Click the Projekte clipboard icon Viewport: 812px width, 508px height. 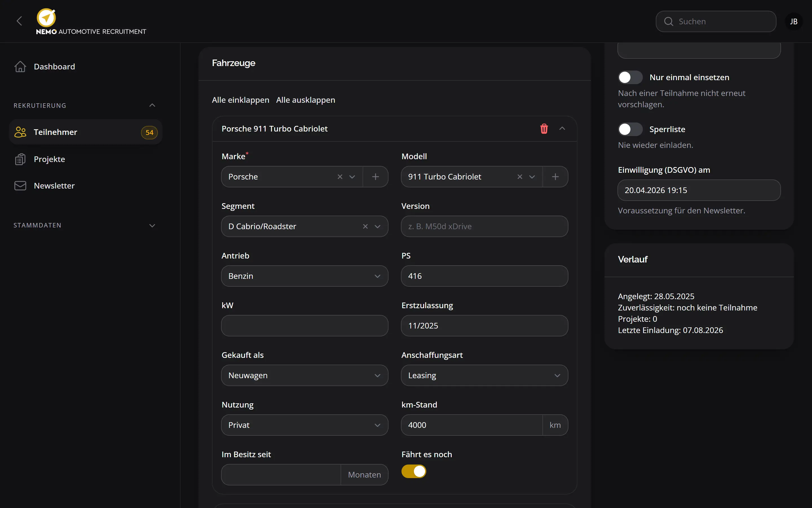pos(20,159)
